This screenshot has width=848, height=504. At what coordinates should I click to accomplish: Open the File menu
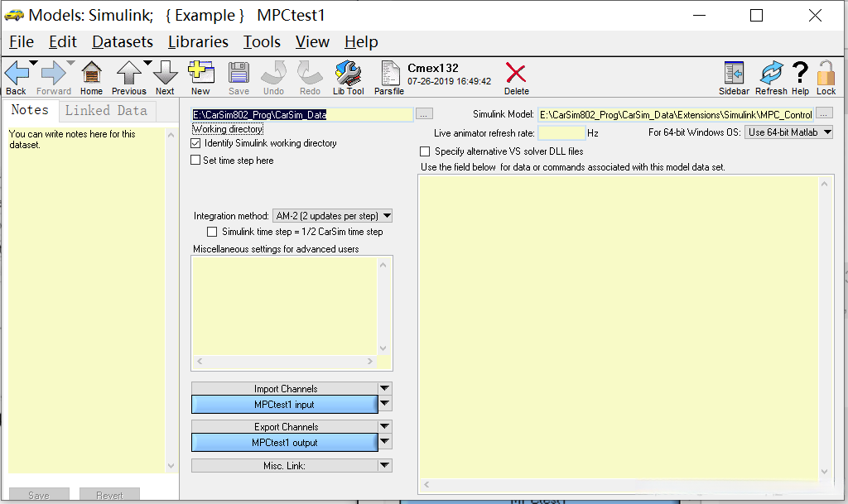tap(22, 41)
